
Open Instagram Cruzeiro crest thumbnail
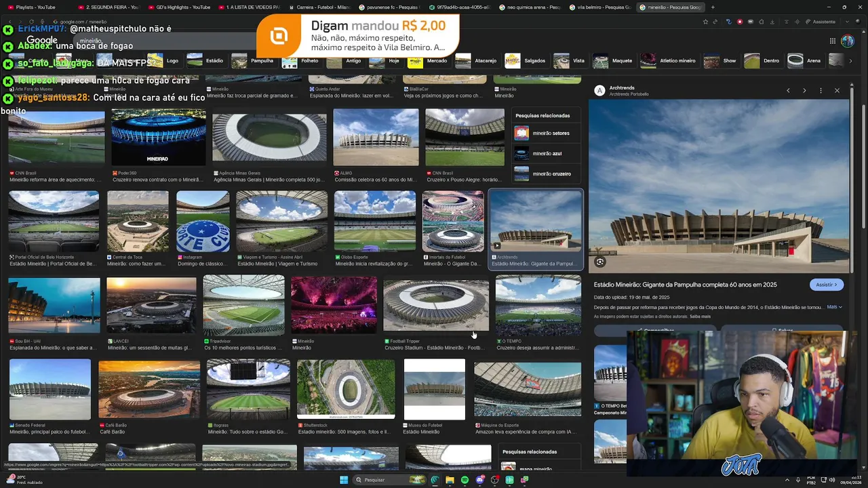point(203,222)
